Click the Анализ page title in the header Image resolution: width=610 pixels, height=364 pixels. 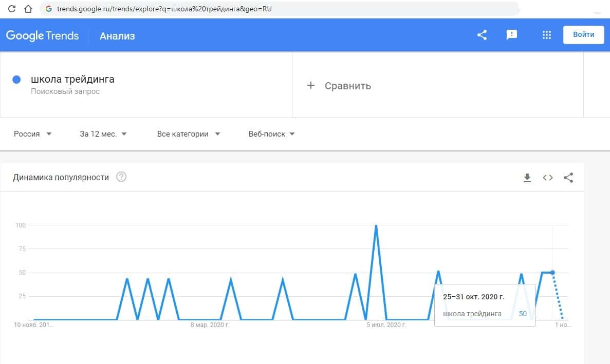point(117,36)
